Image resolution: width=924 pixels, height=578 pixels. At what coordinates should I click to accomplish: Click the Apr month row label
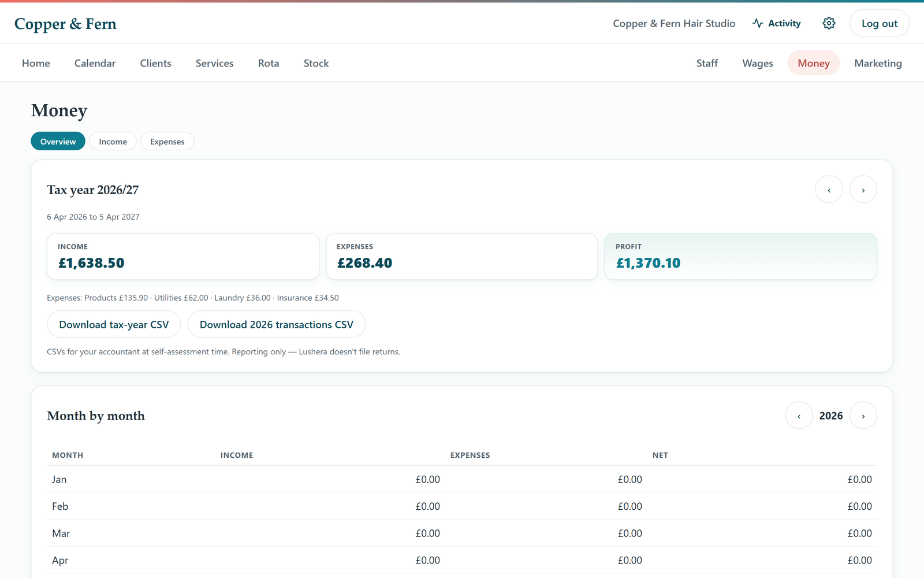[60, 560]
